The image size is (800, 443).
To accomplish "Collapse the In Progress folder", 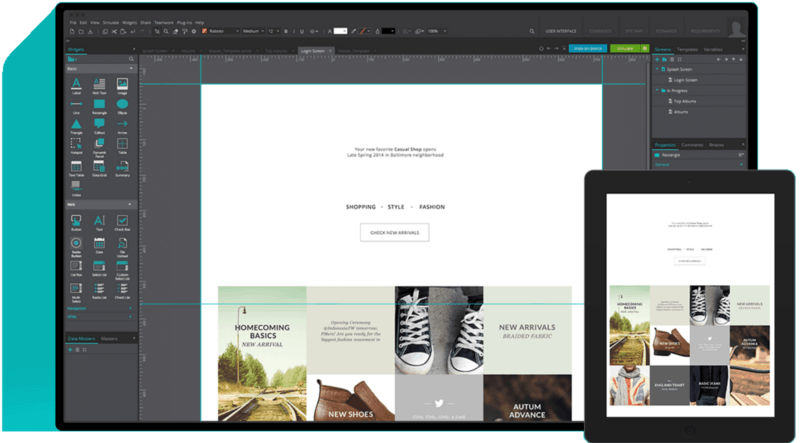I will (x=657, y=90).
